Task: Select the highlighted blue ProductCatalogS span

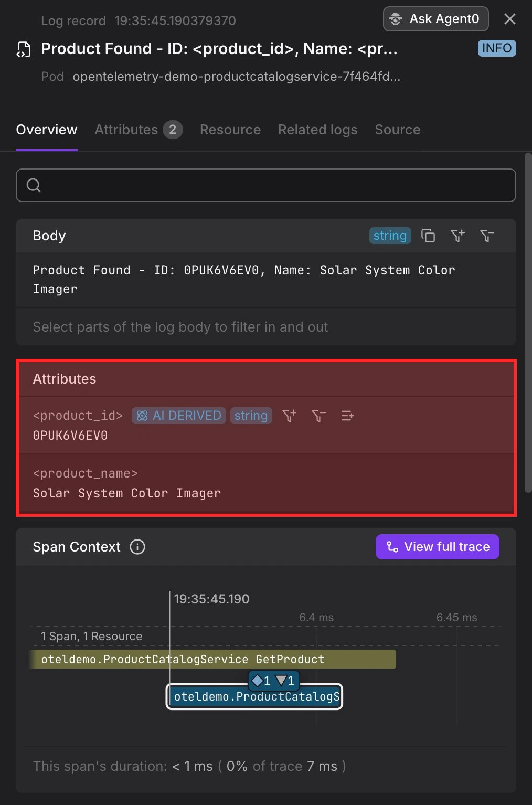Action: click(x=254, y=697)
